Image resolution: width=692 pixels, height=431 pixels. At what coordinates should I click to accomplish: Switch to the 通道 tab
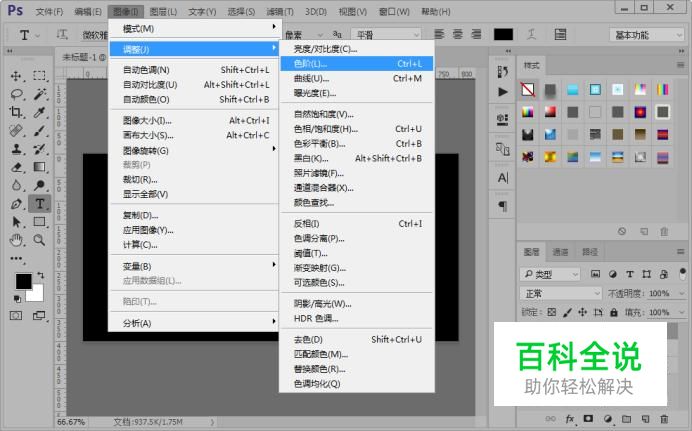pos(560,252)
